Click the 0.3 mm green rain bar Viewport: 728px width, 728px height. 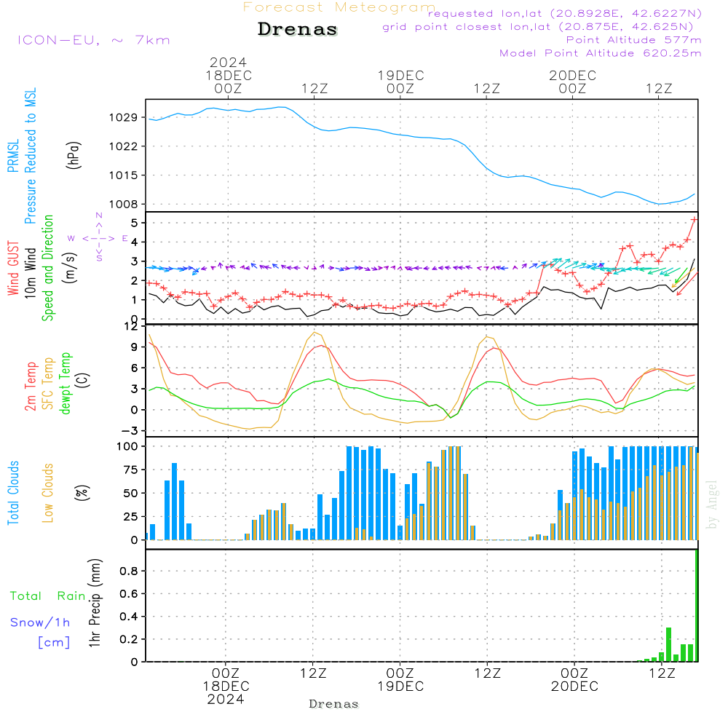[668, 644]
